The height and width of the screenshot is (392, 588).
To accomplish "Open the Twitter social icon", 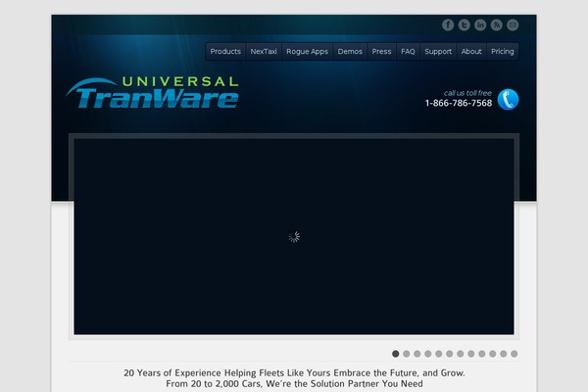I will click(x=464, y=25).
